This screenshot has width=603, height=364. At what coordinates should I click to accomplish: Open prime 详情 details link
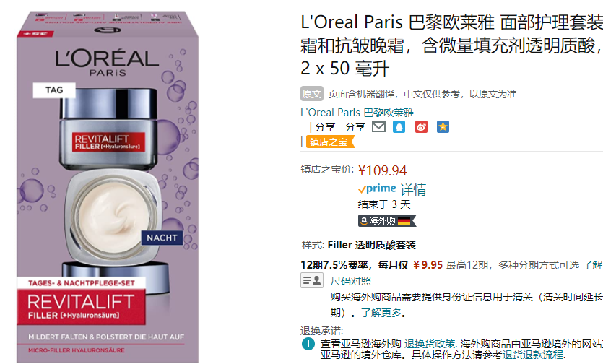pyautogui.click(x=413, y=189)
